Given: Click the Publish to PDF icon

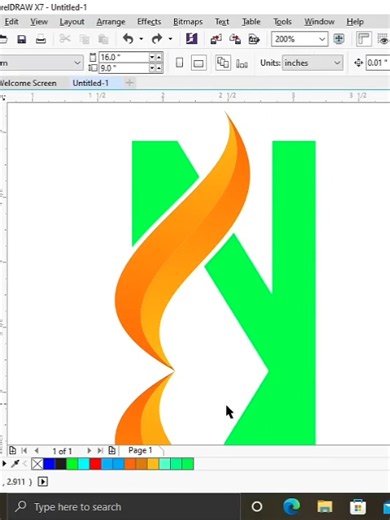Looking at the screenshot, I should 254,39.
